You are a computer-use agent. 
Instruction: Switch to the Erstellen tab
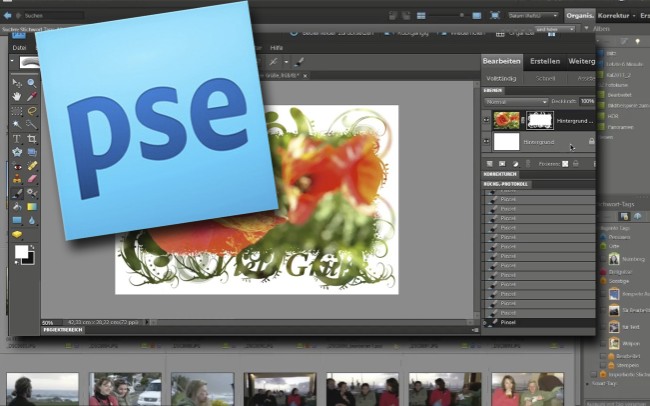[545, 61]
